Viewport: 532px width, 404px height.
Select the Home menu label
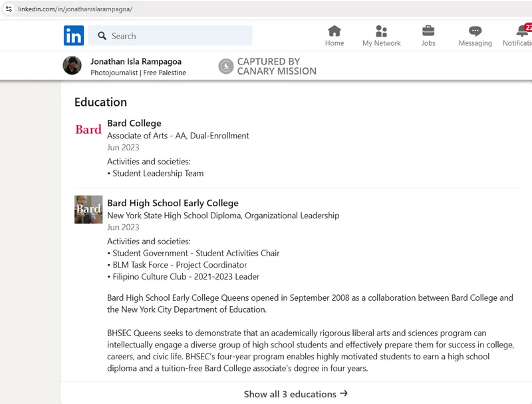(334, 43)
